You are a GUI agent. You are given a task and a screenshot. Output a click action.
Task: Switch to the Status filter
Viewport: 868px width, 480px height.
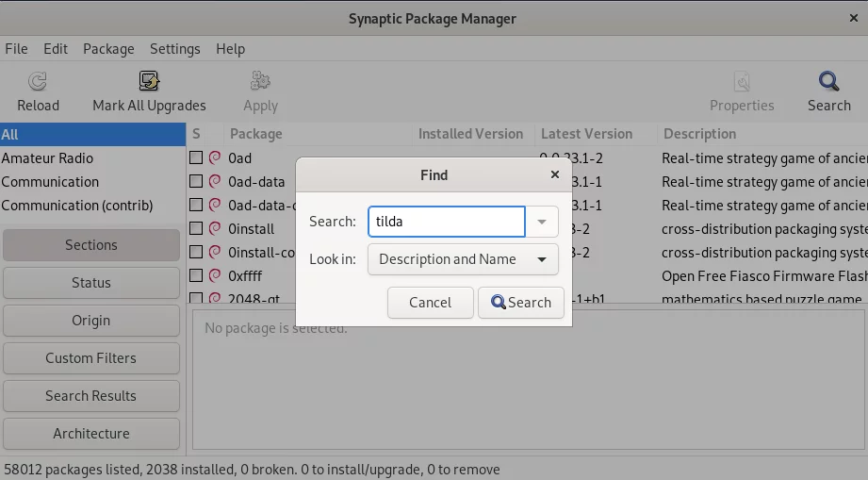pyautogui.click(x=91, y=282)
